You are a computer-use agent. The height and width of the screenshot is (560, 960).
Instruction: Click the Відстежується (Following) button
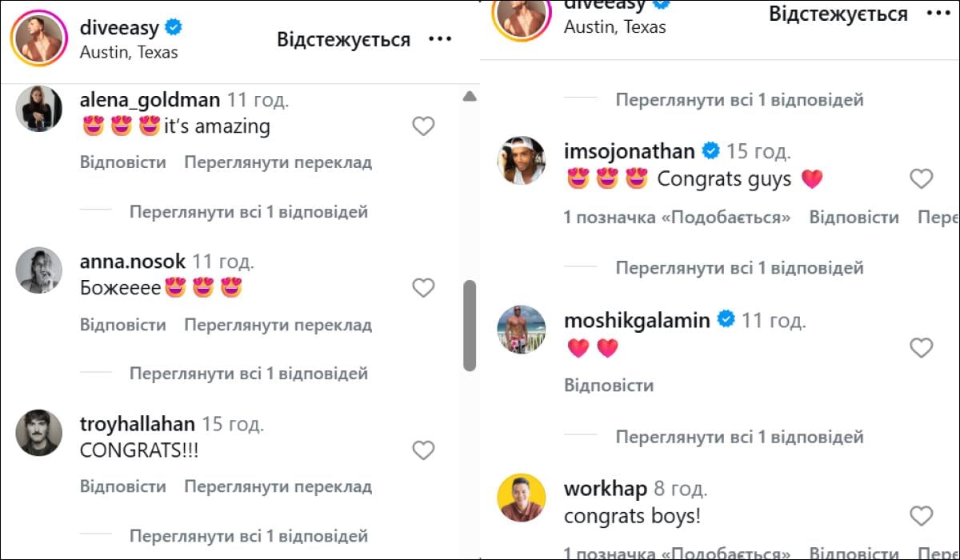coord(343,37)
